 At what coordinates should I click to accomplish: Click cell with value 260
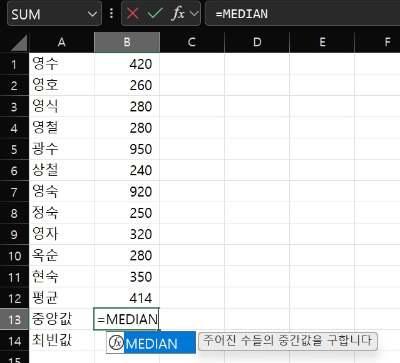pos(127,85)
